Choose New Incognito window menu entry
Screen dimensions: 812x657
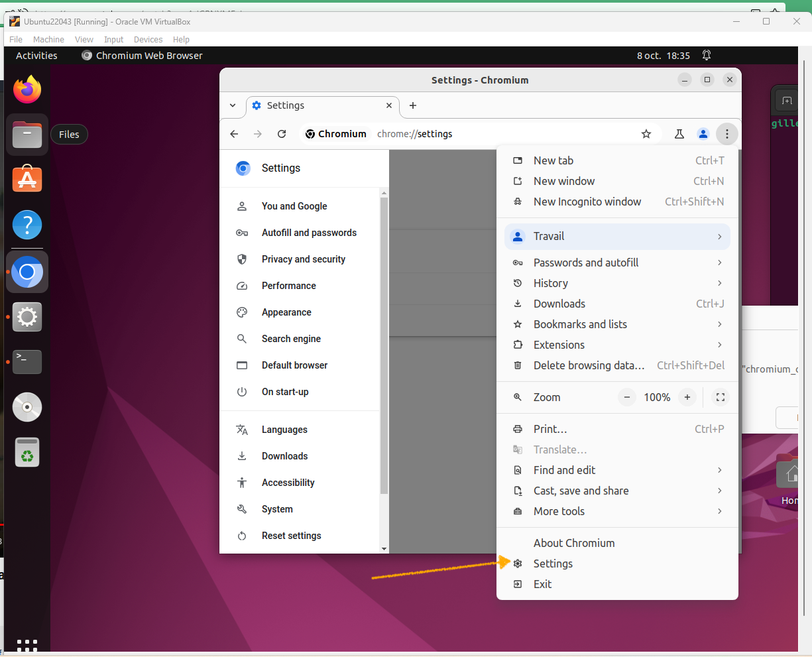pyautogui.click(x=617, y=202)
